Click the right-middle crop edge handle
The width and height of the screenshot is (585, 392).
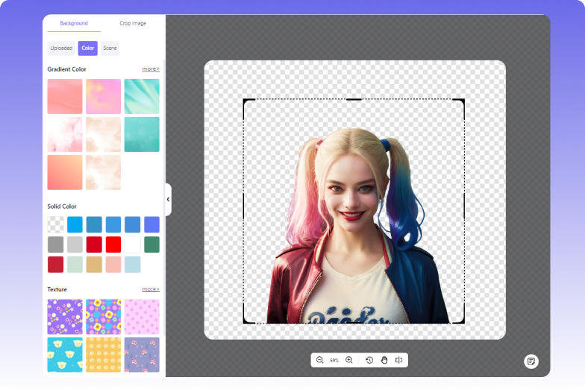coord(464,206)
